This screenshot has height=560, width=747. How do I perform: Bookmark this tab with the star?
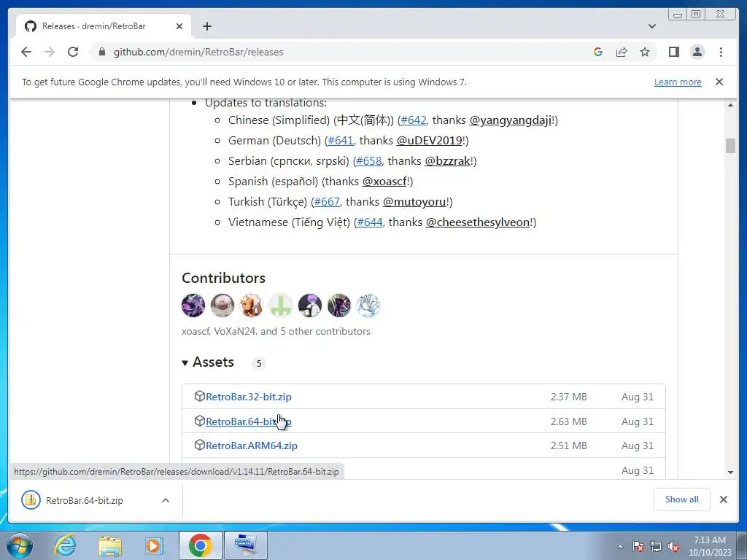tap(645, 52)
